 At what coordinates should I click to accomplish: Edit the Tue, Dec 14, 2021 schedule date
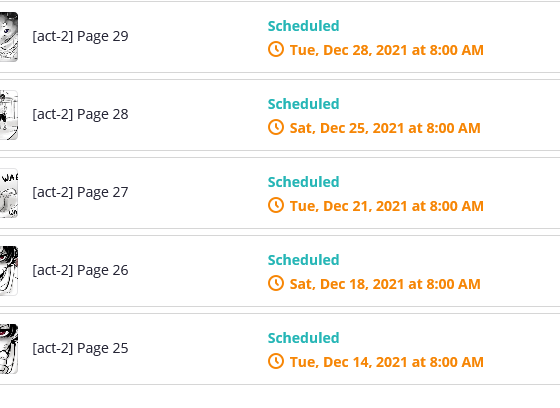pyautogui.click(x=386, y=362)
